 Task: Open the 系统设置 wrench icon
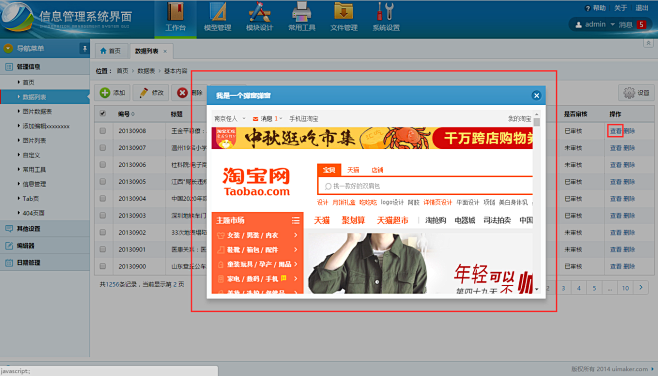pyautogui.click(x=386, y=12)
